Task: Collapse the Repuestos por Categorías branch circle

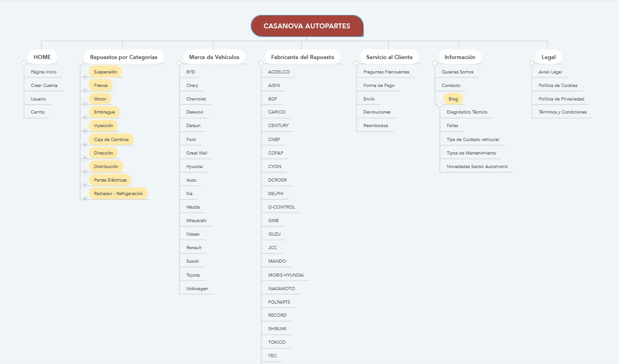Action: 80,63
